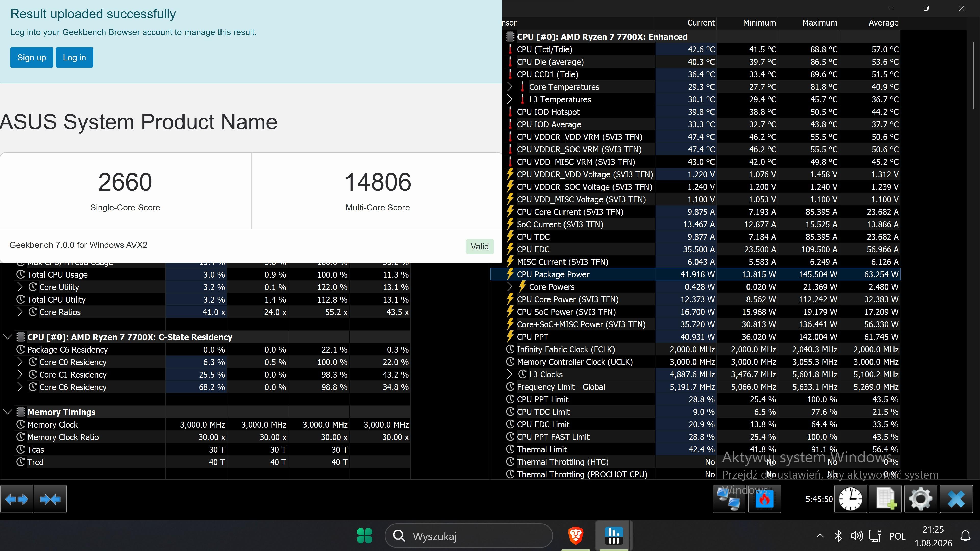The height and width of the screenshot is (551, 980).
Task: Open the volume tray icon
Action: point(856,536)
